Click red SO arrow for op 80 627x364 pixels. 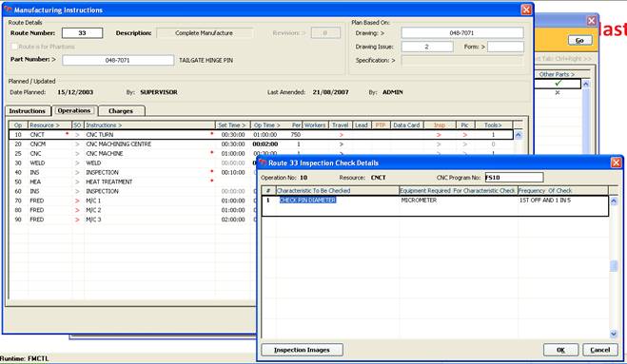77,210
